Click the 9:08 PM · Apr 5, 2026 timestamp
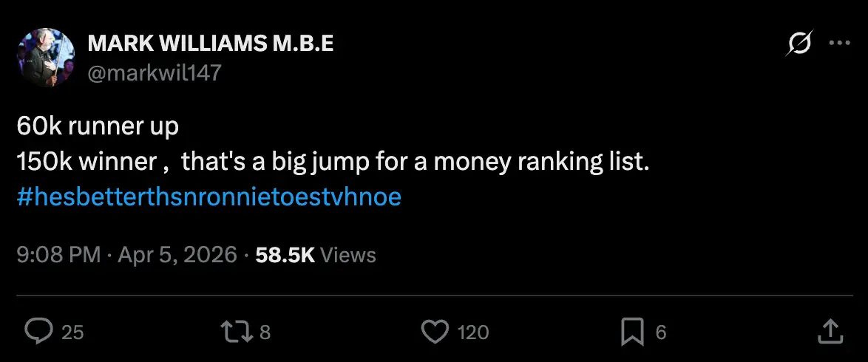868x362 pixels. pos(126,255)
